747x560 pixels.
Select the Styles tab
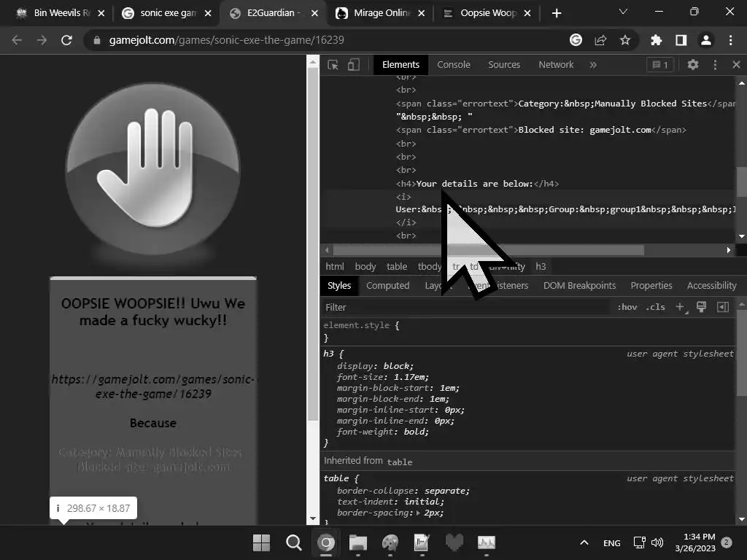(339, 285)
